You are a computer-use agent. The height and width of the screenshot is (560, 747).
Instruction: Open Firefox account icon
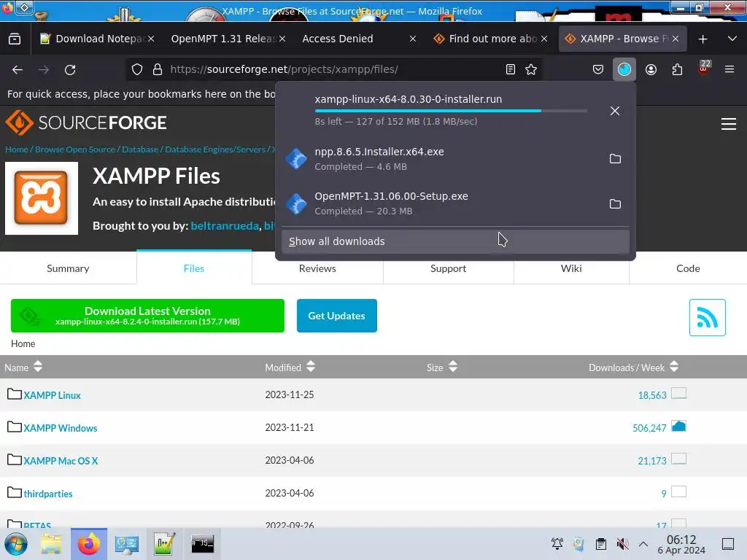tap(651, 69)
